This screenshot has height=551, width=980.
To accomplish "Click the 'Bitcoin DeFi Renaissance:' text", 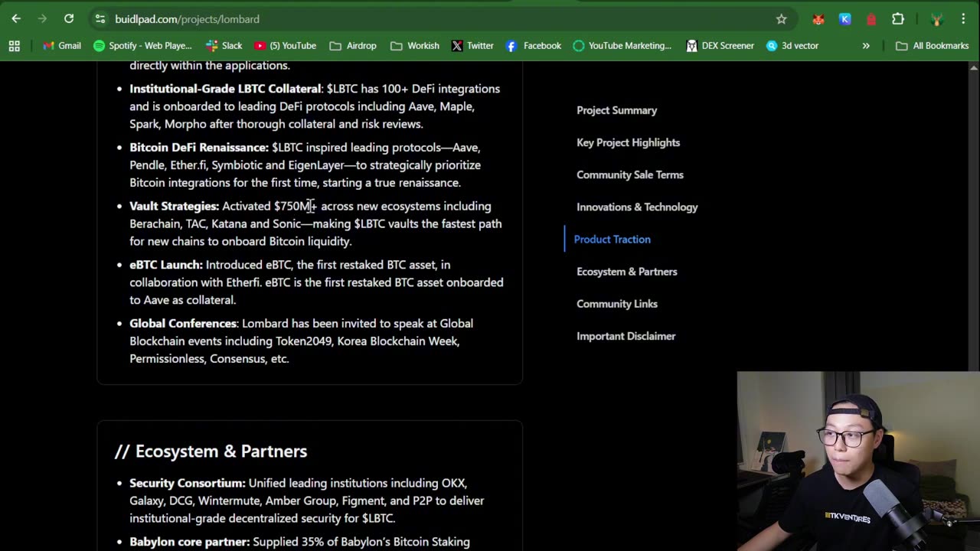I will [x=199, y=147].
